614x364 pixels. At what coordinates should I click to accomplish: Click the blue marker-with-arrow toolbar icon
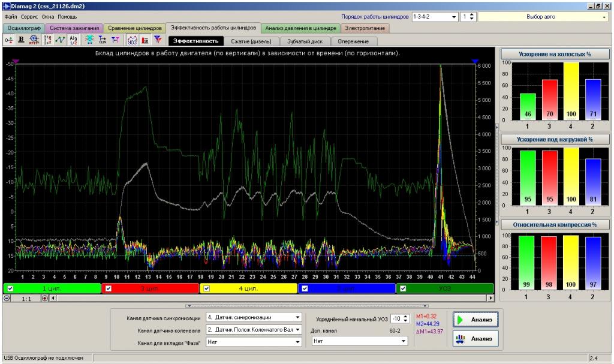pos(103,40)
